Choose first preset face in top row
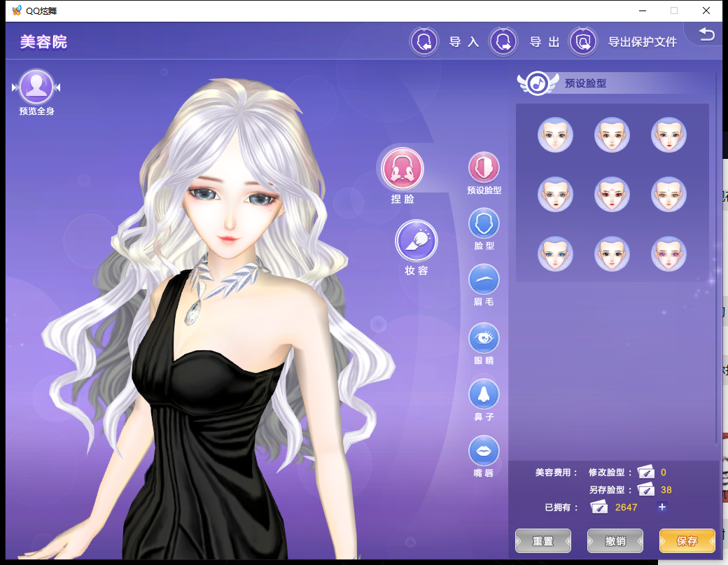The width and height of the screenshot is (728, 565). (555, 134)
